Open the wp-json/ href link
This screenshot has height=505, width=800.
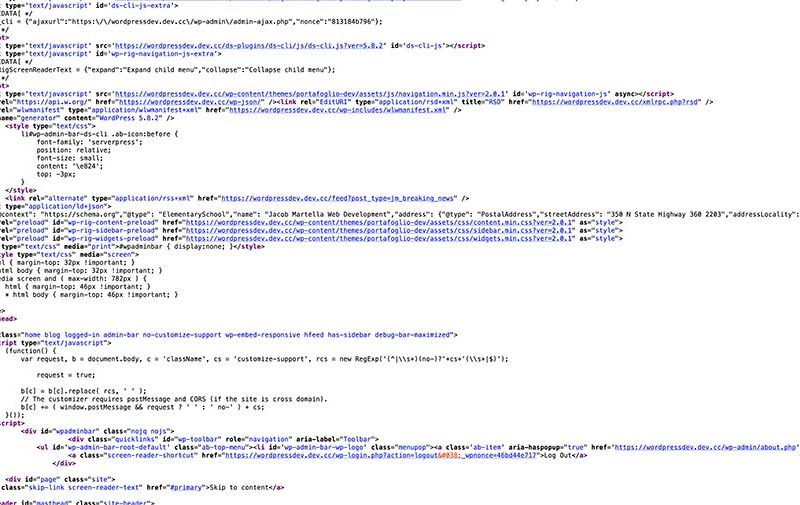pos(191,102)
